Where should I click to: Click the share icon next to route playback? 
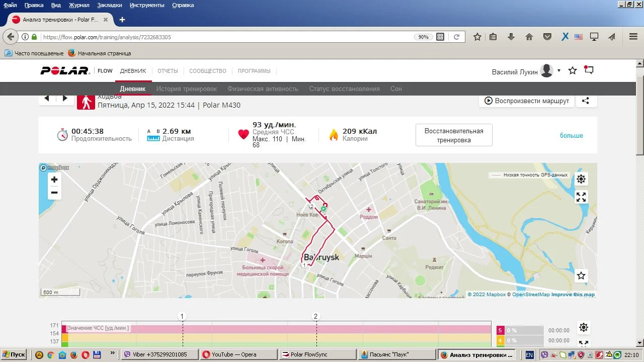[x=585, y=101]
